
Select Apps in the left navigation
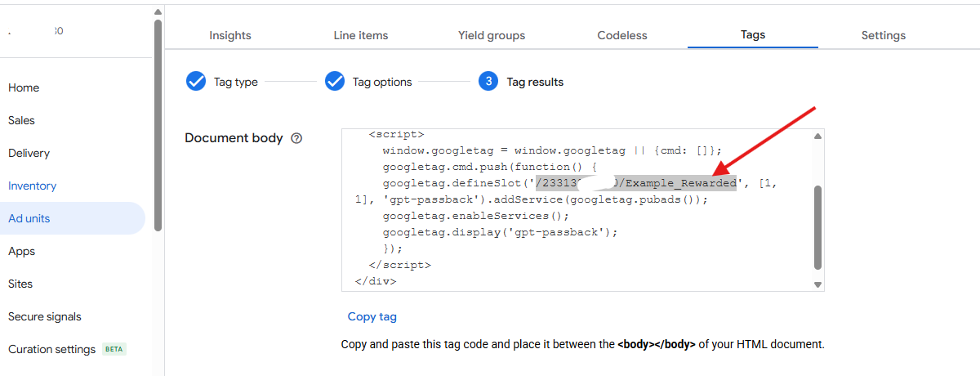(x=22, y=251)
